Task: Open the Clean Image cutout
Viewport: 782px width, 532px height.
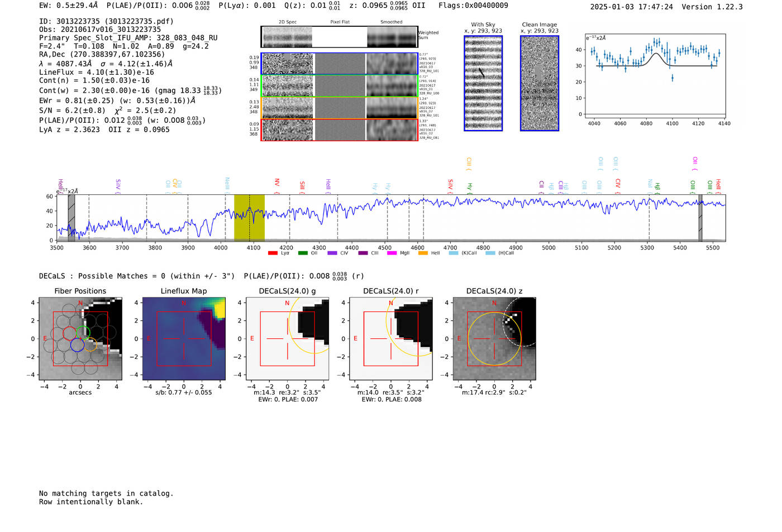Action: click(540, 83)
